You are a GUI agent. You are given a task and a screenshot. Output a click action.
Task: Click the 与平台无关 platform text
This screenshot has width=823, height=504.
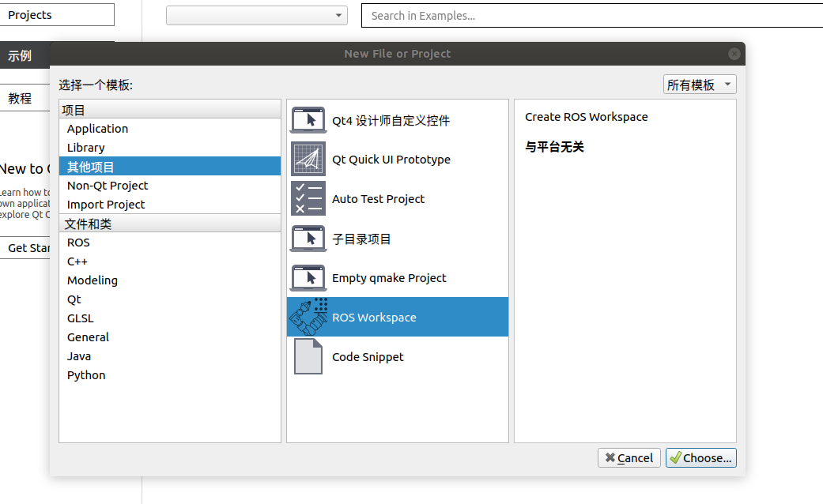[554, 147]
